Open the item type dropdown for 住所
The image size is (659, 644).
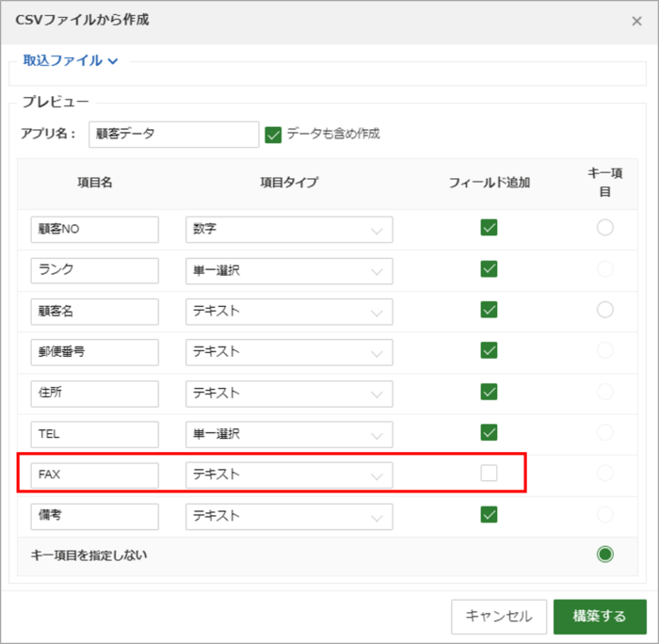289,394
